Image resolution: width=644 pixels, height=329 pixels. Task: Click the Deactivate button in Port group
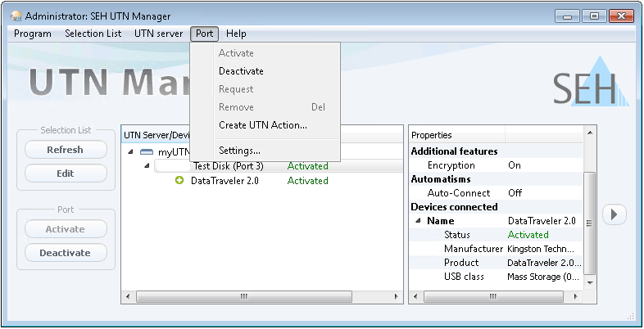click(x=66, y=253)
